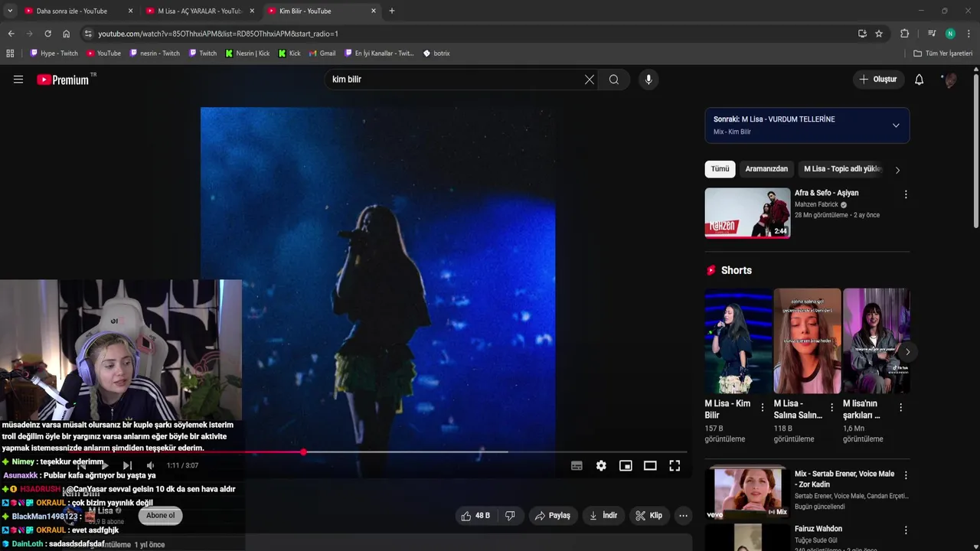Image resolution: width=980 pixels, height=551 pixels.
Task: Open player settings gear
Action: [x=601, y=465]
